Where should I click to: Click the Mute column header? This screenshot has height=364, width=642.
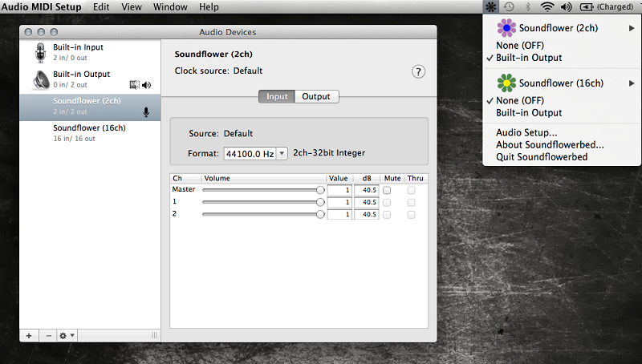[x=392, y=178]
